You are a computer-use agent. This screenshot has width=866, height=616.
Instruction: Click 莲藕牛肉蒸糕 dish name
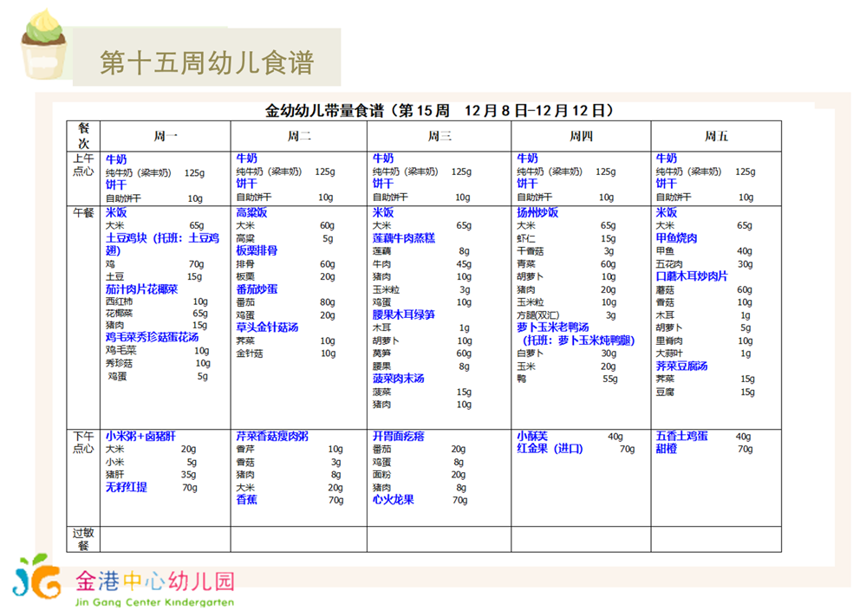[x=404, y=238]
